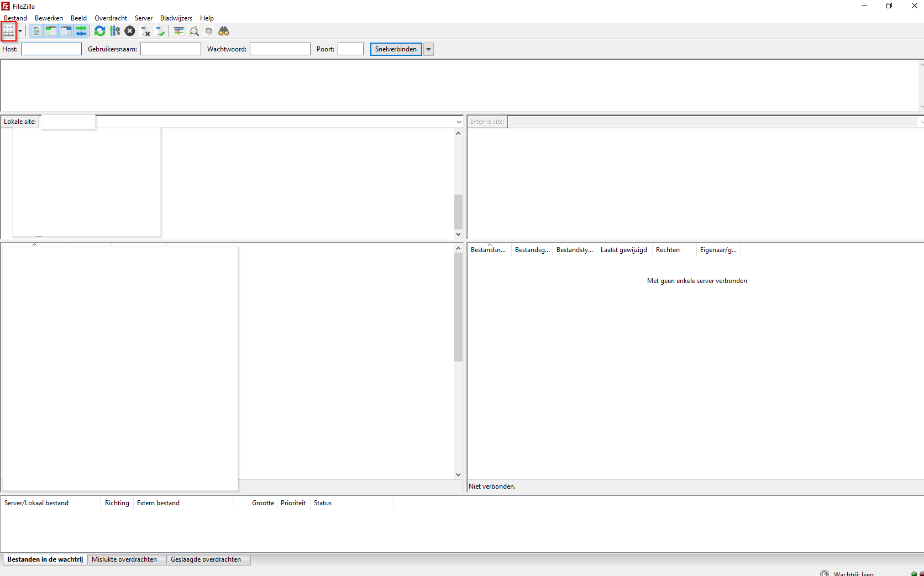Click the local tree scrollbar thumb
This screenshot has height=576, width=924.
[458, 212]
